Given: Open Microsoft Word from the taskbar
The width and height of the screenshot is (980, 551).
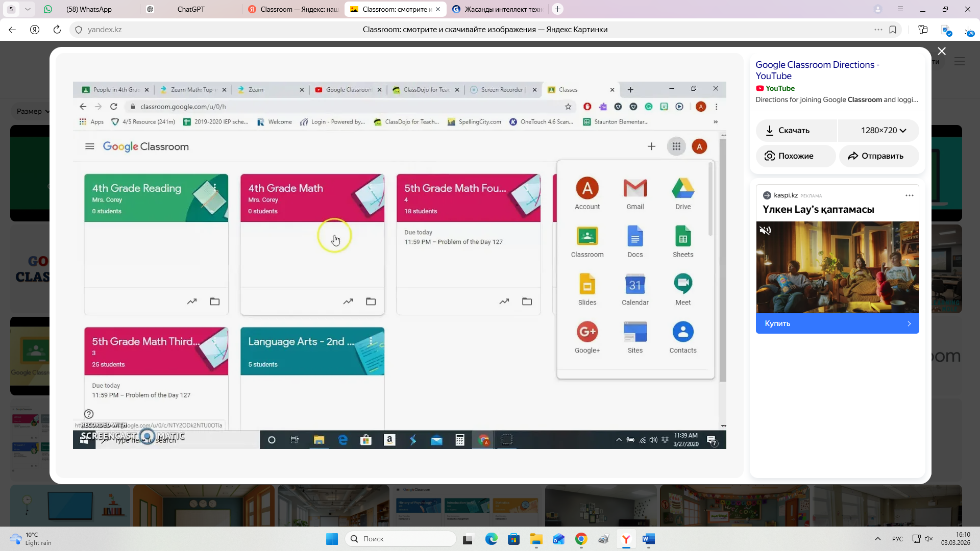Looking at the screenshot, I should (x=648, y=539).
